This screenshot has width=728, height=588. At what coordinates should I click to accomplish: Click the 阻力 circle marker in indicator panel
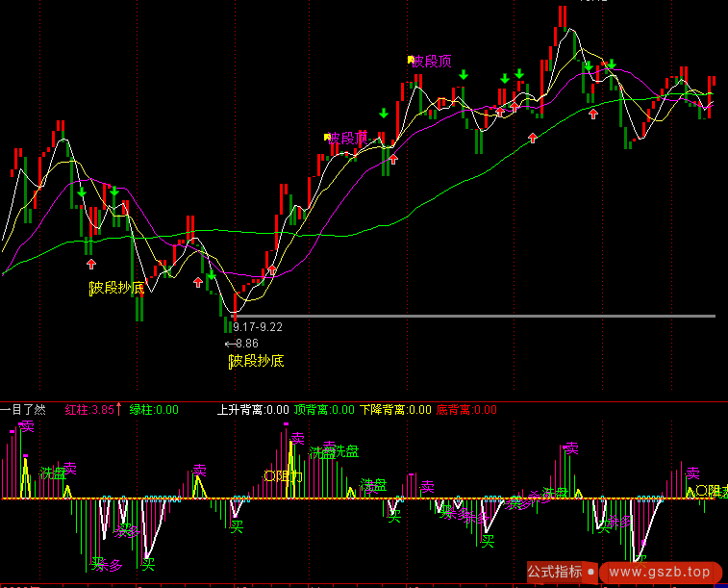point(283,475)
